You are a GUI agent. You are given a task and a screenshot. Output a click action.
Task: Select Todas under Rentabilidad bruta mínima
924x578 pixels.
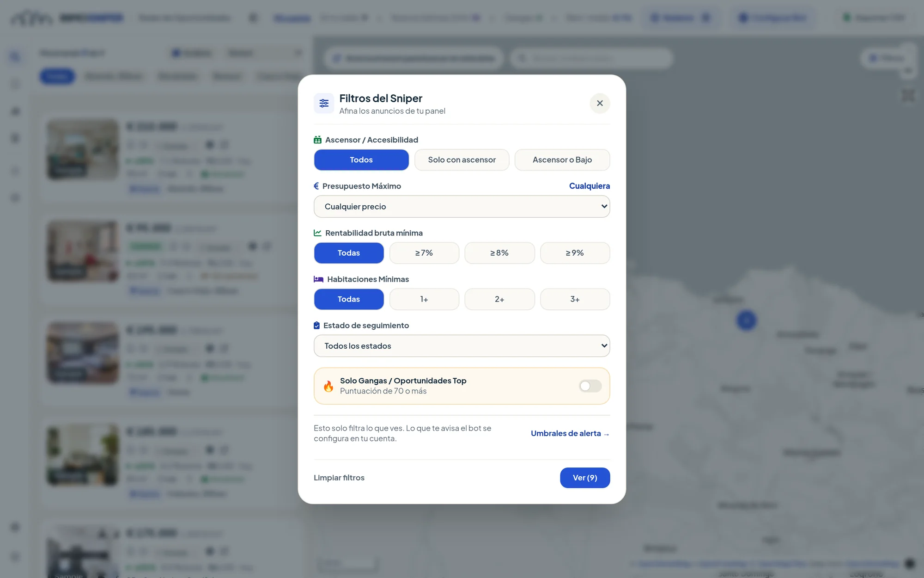349,253
